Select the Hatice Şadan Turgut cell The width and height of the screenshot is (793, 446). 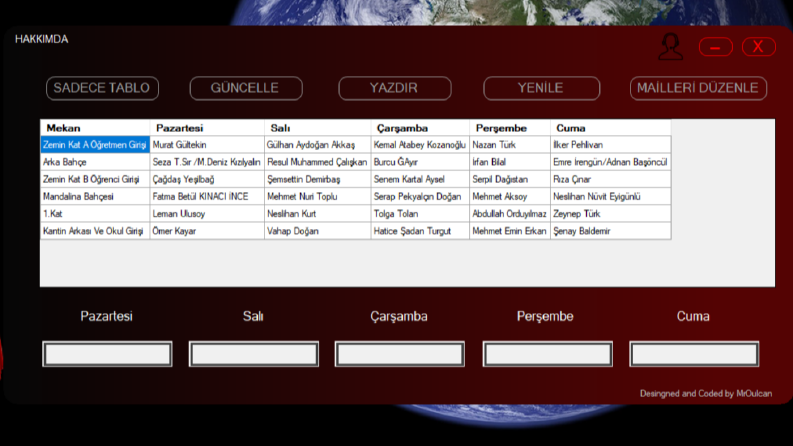click(x=420, y=231)
